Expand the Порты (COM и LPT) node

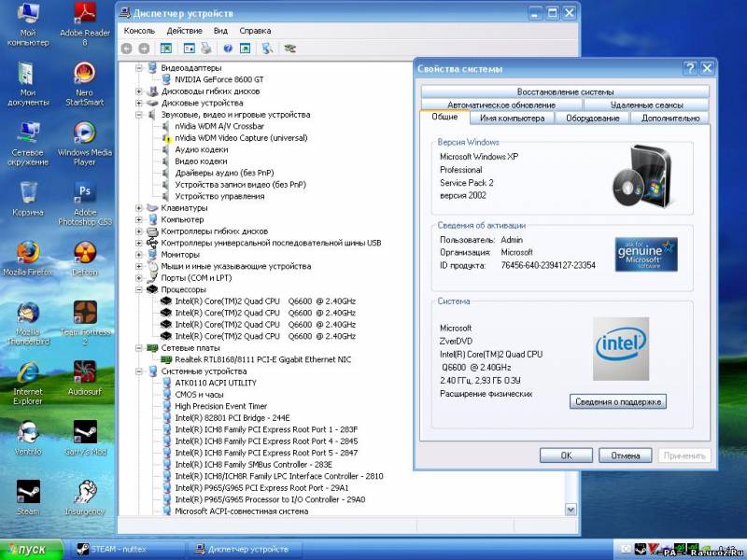point(138,278)
